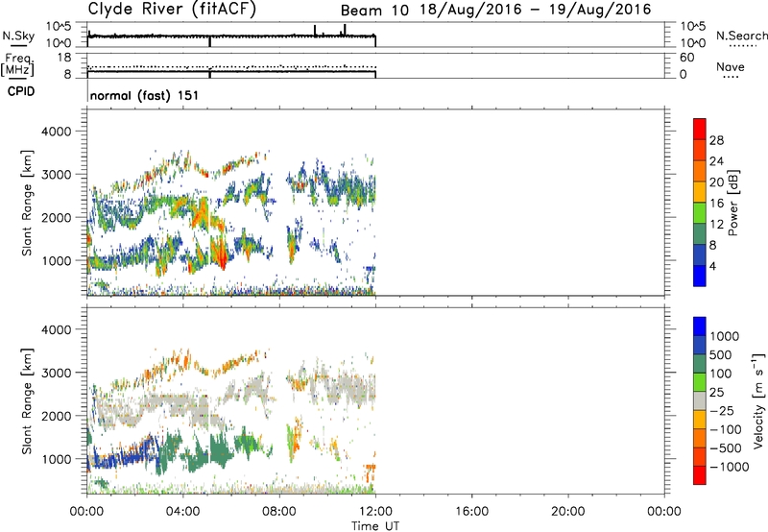Click the "Freq. [MHz]" axis label

[x=18, y=64]
